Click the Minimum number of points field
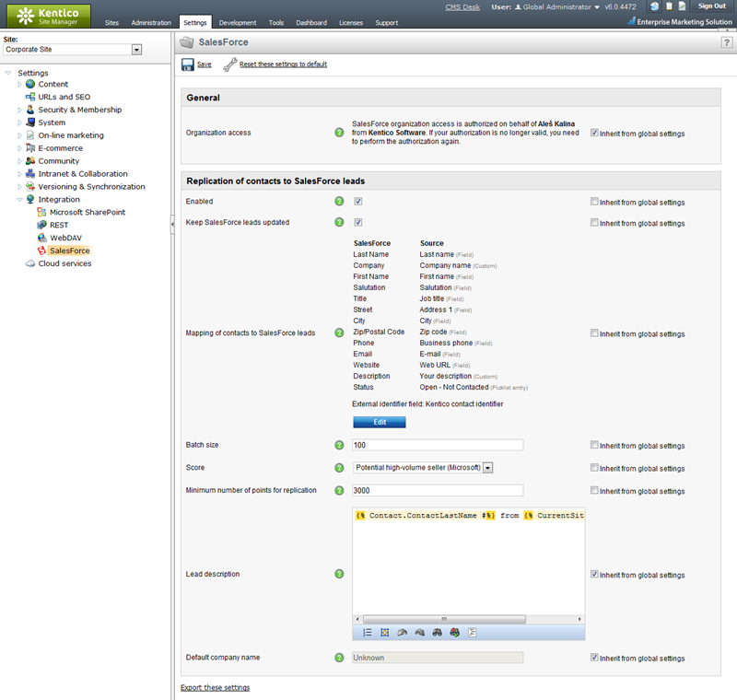737x700 pixels. (x=438, y=490)
